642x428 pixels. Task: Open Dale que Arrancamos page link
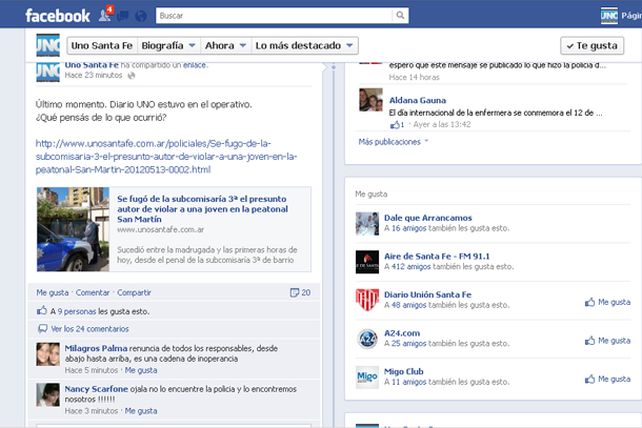tap(428, 218)
